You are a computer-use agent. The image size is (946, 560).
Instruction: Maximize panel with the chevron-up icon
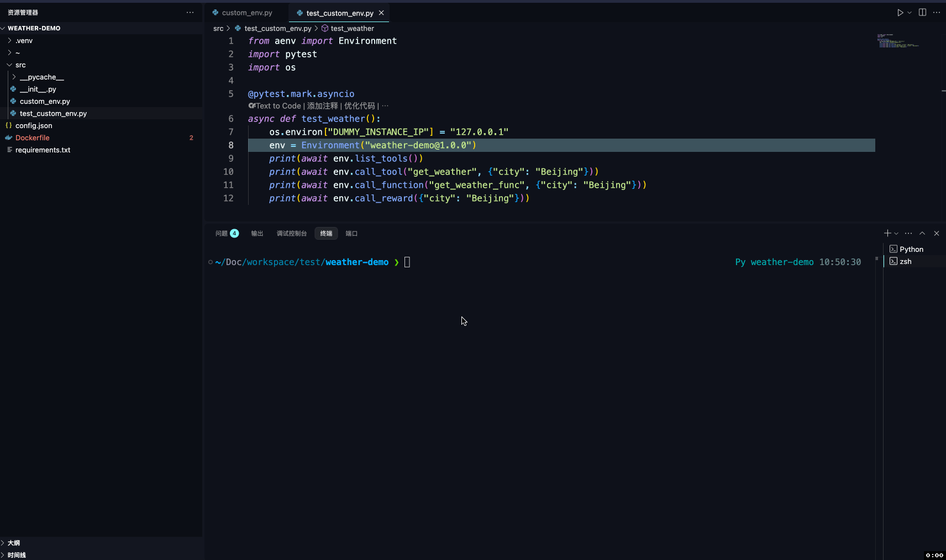pos(922,233)
